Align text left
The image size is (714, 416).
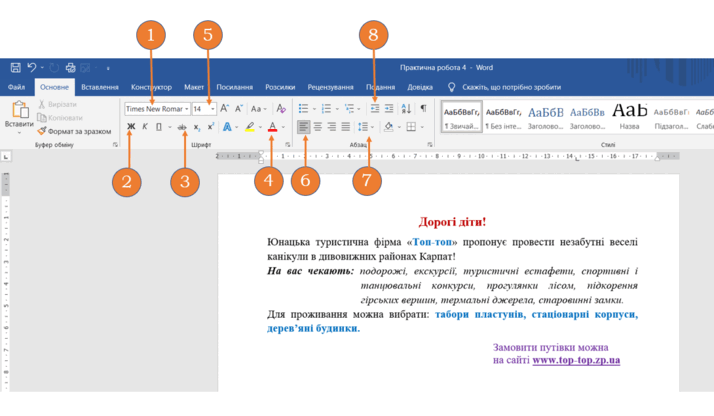304,127
